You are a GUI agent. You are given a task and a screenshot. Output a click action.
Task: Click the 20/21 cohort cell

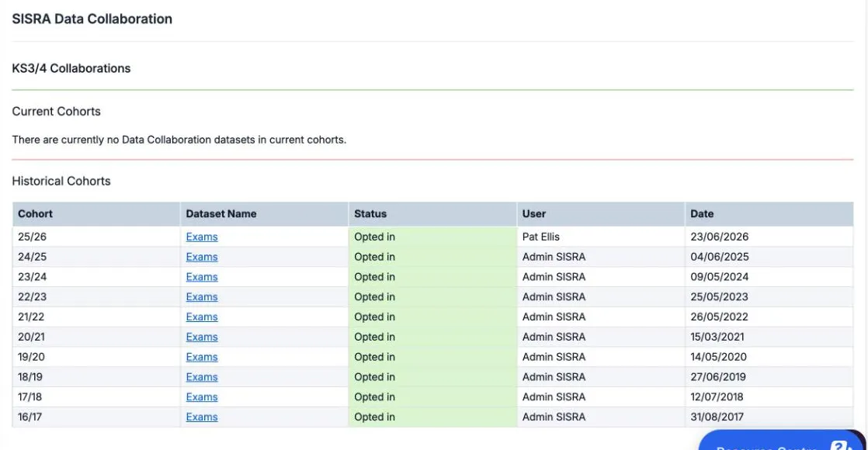(x=96, y=337)
